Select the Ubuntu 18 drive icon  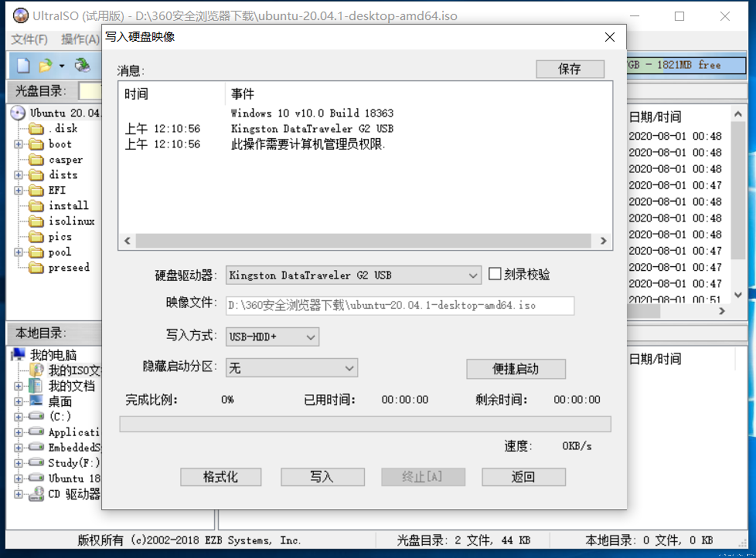pos(36,478)
